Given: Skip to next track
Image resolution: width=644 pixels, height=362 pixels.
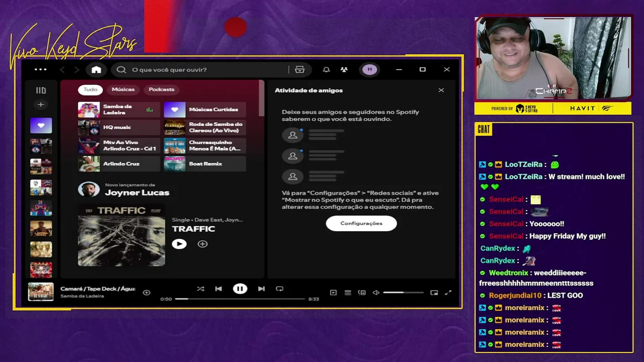Looking at the screenshot, I should point(261,289).
